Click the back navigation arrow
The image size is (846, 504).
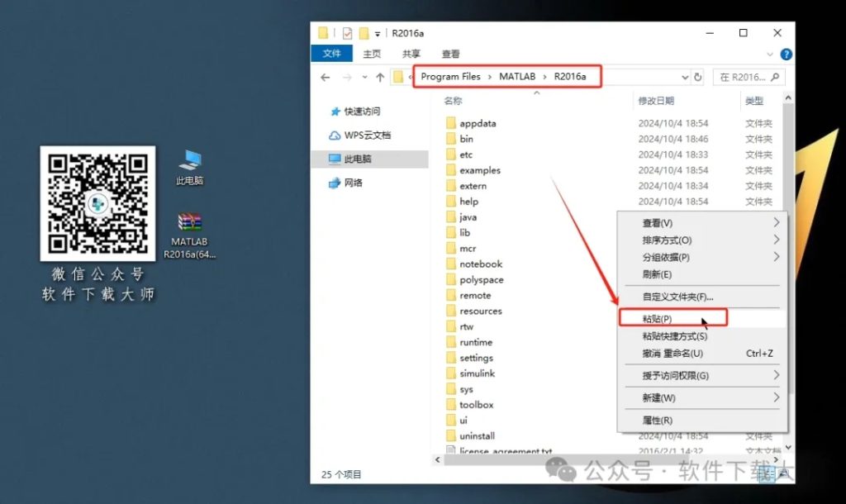(324, 76)
